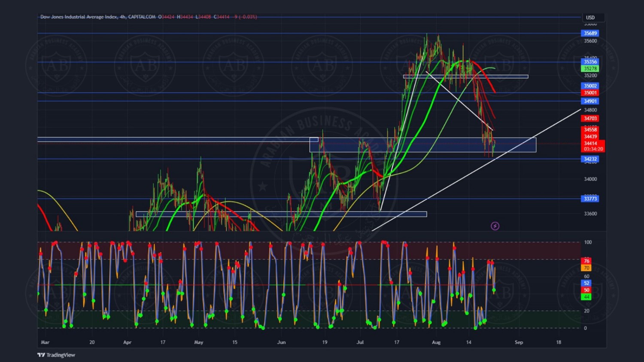The image size is (644, 362).
Task: Click the 100 oscillator scale value
Action: 587,242
